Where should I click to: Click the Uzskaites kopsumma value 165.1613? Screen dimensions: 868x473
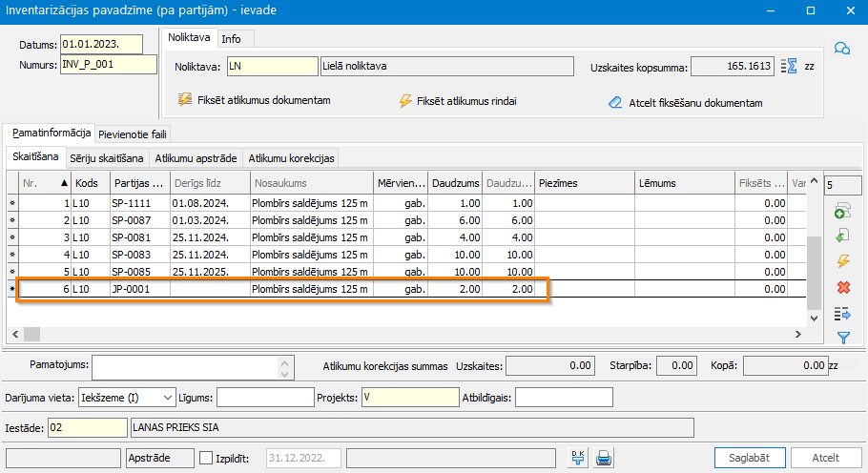pyautogui.click(x=733, y=67)
